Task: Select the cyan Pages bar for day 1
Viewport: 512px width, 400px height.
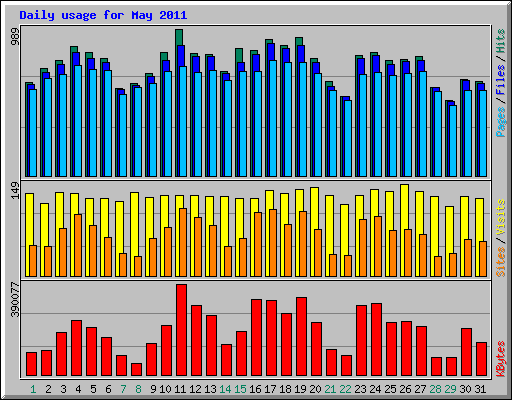Action: 33,133
